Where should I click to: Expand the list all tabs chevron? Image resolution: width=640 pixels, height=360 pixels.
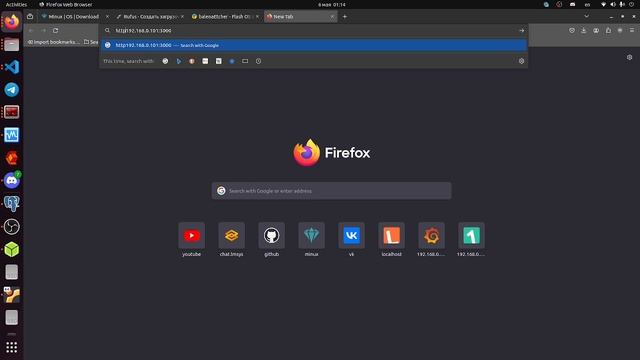coord(587,17)
